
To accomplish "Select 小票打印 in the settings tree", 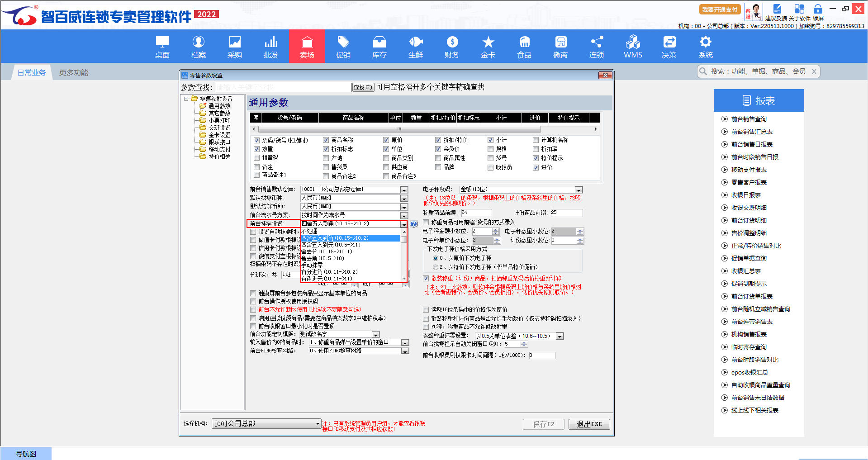I will pos(219,120).
